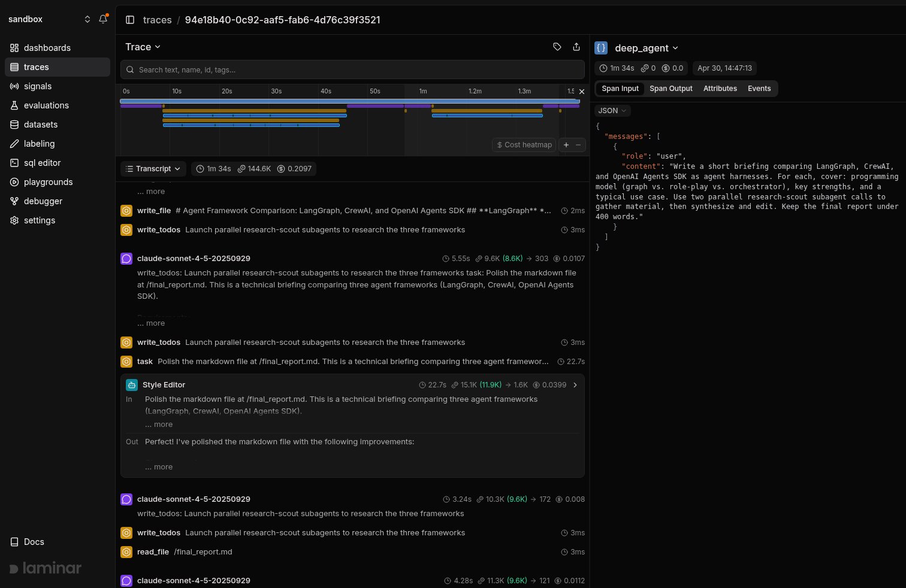Select write_todos row below write_file
This screenshot has height=588, width=906.
[352, 230]
